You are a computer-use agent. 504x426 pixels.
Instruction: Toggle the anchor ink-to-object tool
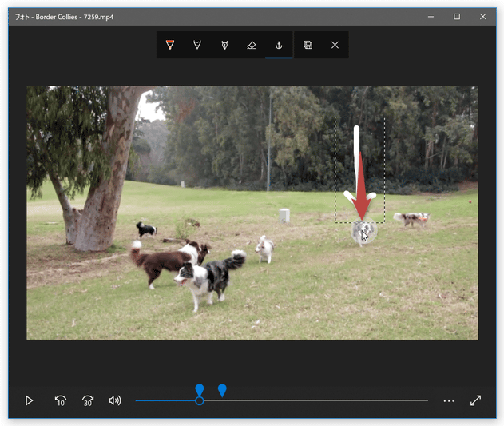(x=279, y=46)
